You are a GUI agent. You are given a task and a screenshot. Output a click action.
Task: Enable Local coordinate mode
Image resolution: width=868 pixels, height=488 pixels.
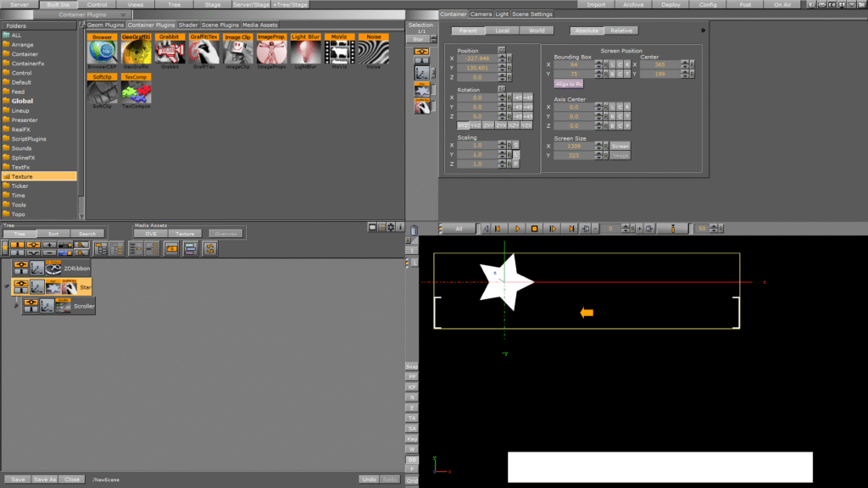point(502,30)
